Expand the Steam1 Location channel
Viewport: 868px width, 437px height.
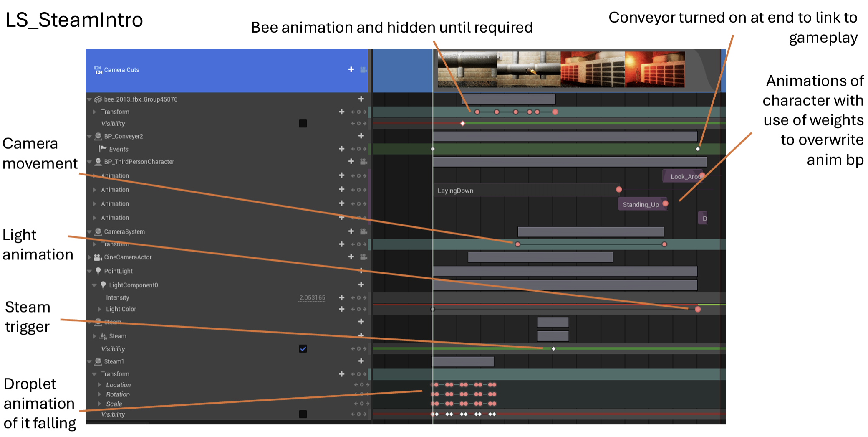click(99, 385)
